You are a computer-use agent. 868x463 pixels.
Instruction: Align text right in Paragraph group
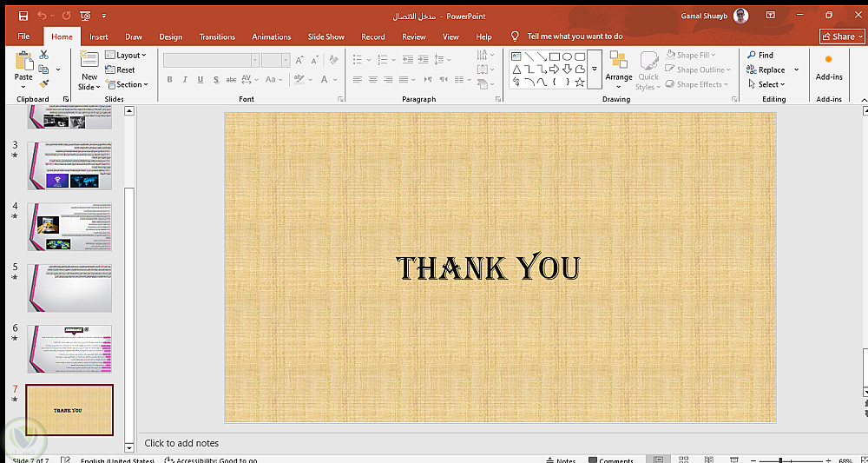(388, 80)
